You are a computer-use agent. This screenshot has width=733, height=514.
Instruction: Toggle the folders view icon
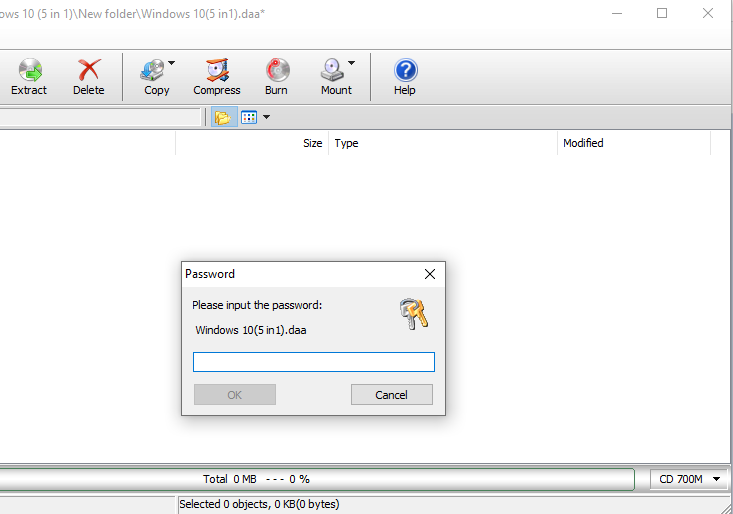click(x=223, y=117)
